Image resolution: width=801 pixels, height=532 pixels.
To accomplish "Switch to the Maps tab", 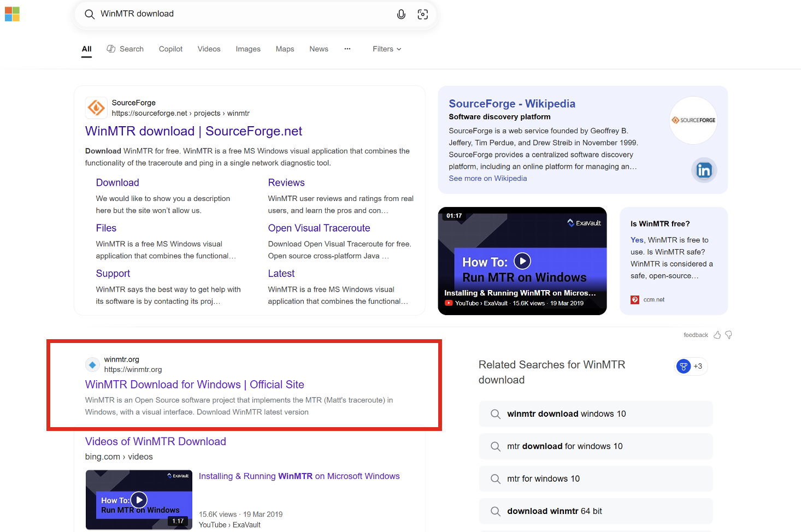I will (285, 49).
